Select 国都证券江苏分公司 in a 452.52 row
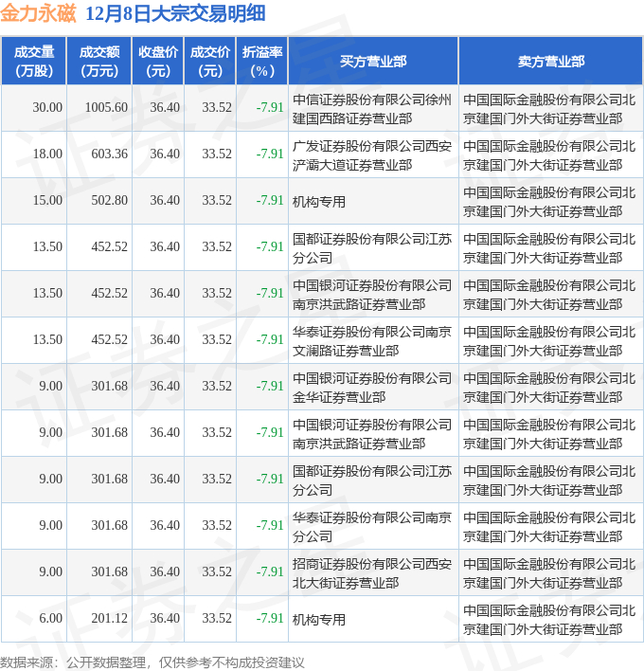644x671 pixels. [372, 248]
